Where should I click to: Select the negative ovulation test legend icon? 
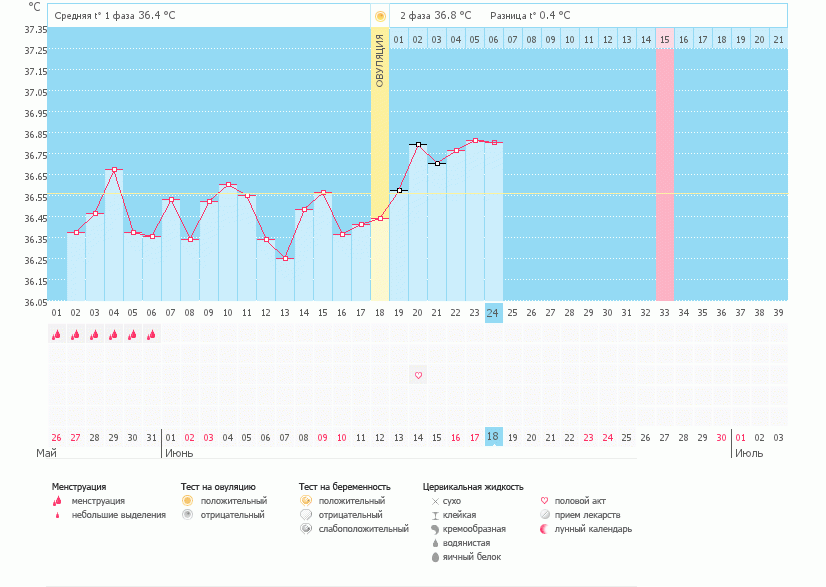pyautogui.click(x=186, y=515)
